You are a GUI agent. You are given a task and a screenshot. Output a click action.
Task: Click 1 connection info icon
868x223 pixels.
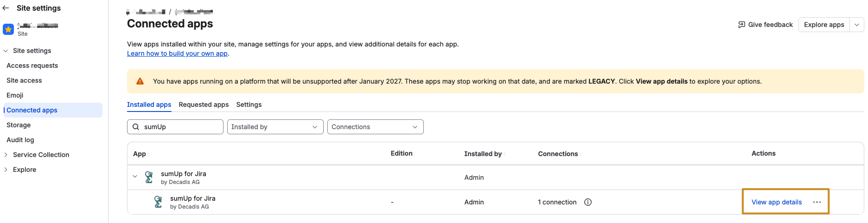[588, 202]
